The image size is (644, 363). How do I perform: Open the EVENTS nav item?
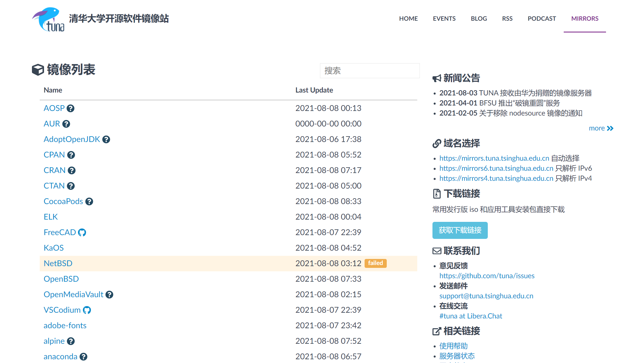[x=444, y=19]
